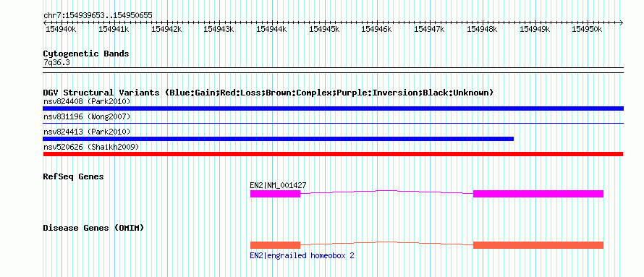Click the first magenta EN2 RefSeq exon
This screenshot has width=644, height=277.
(x=275, y=194)
